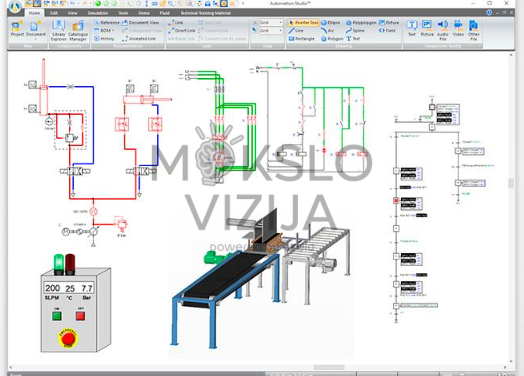Viewport: 524px width, 376px height.
Task: Click green ON button on control panel
Action: tap(57, 316)
